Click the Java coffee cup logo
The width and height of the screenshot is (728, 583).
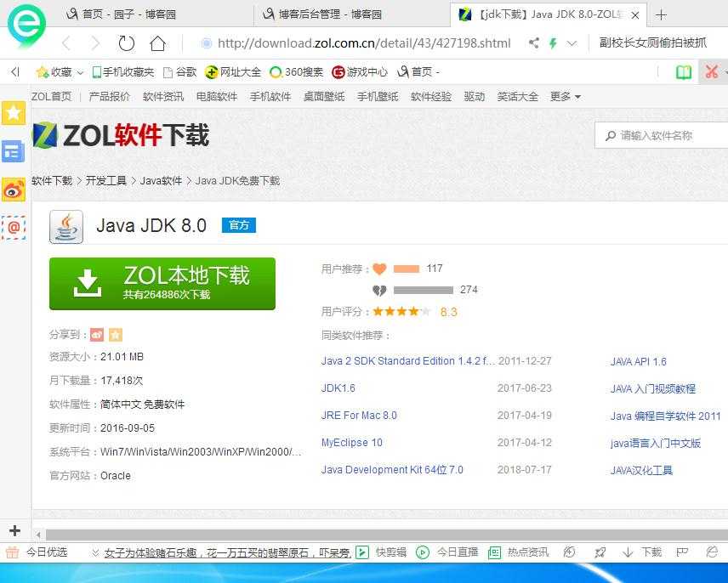coord(65,225)
